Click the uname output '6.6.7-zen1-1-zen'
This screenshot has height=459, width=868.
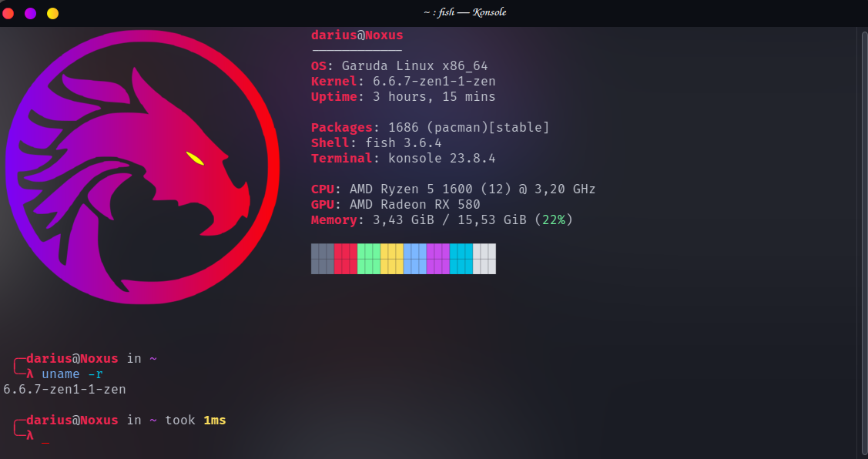pyautogui.click(x=65, y=389)
